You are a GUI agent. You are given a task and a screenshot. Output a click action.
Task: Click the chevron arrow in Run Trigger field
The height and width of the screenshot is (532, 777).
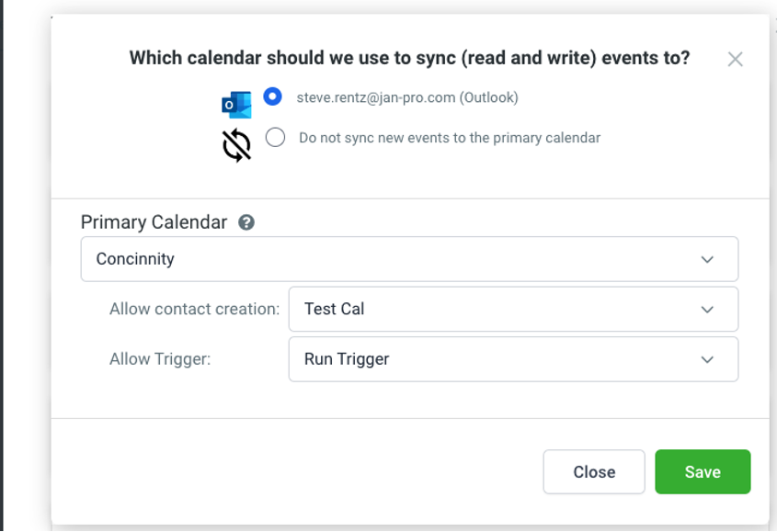707,359
